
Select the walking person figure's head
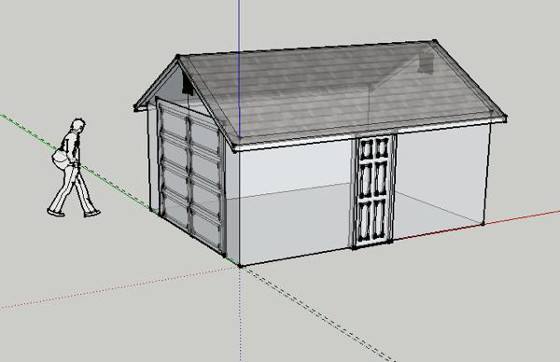78,126
